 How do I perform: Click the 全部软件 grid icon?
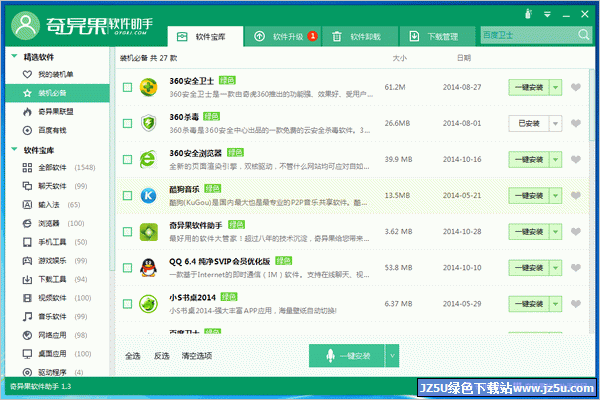point(27,167)
